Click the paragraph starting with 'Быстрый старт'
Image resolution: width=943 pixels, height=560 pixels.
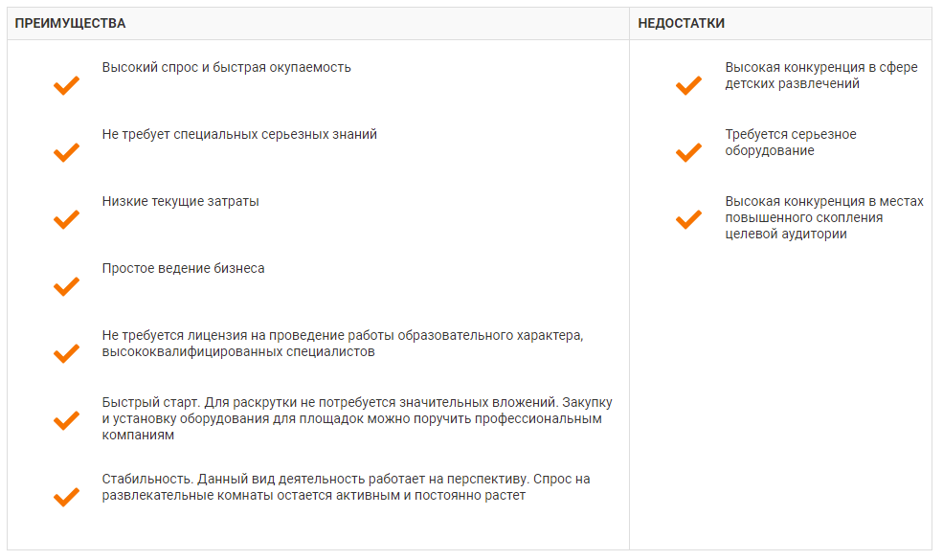point(357,418)
